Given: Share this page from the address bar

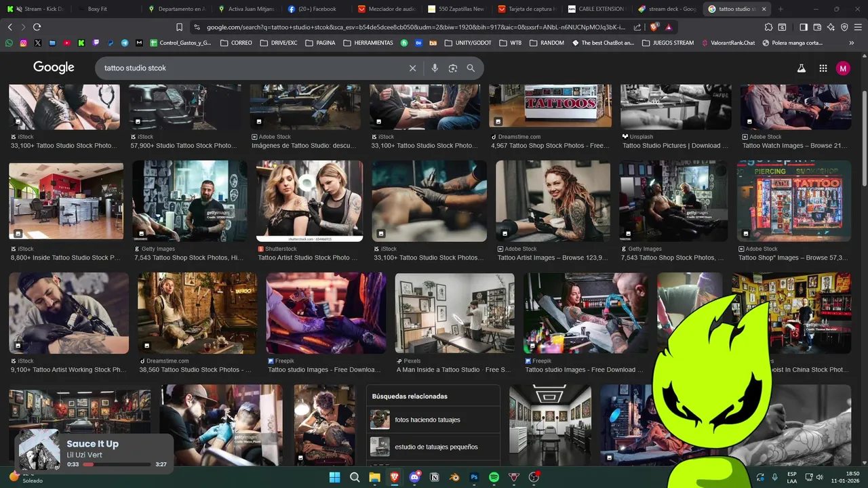Looking at the screenshot, I should click(x=637, y=27).
